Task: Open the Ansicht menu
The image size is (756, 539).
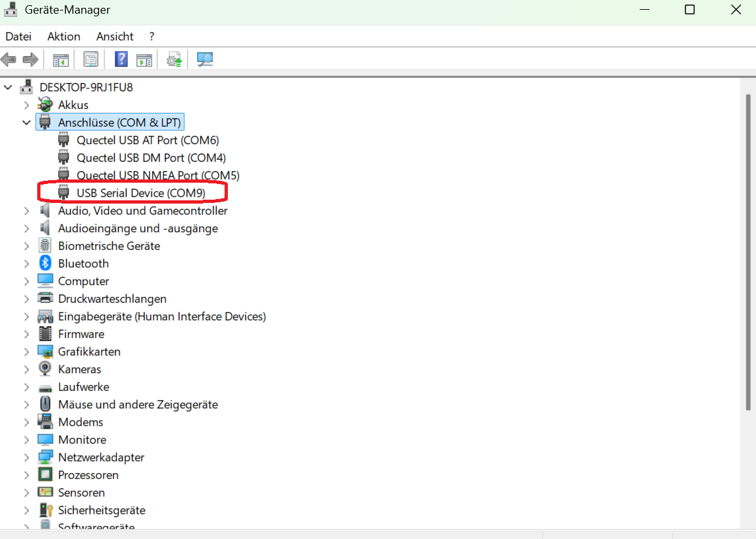Action: pos(115,37)
